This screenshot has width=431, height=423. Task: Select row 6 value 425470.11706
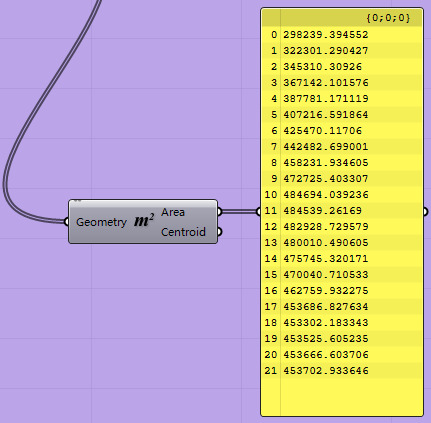click(x=322, y=131)
